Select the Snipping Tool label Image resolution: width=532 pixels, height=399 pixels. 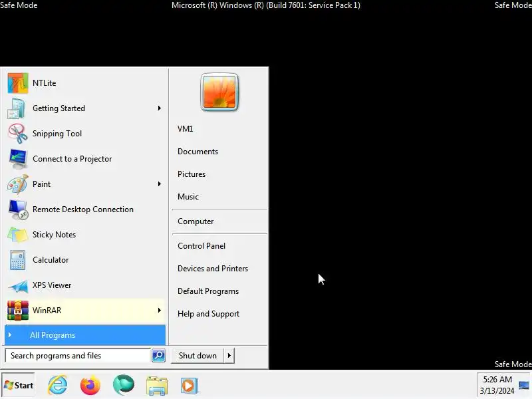(x=57, y=134)
